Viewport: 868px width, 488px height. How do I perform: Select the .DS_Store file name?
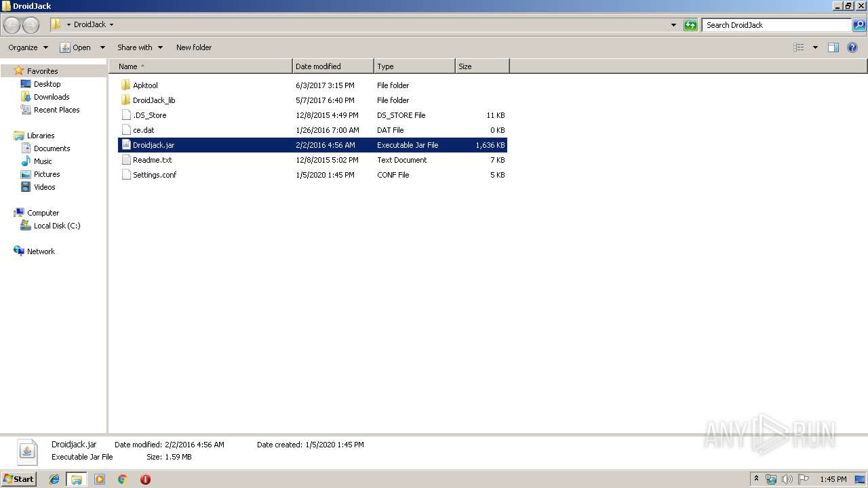point(149,115)
